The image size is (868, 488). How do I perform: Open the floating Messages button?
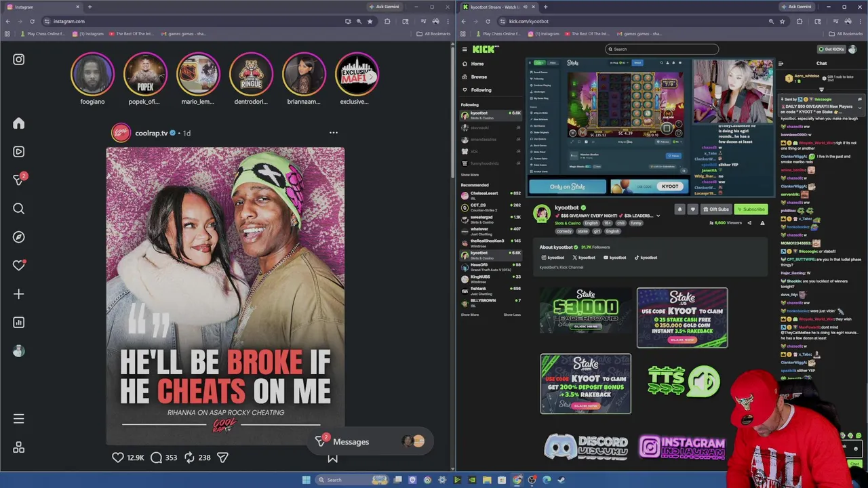(370, 442)
